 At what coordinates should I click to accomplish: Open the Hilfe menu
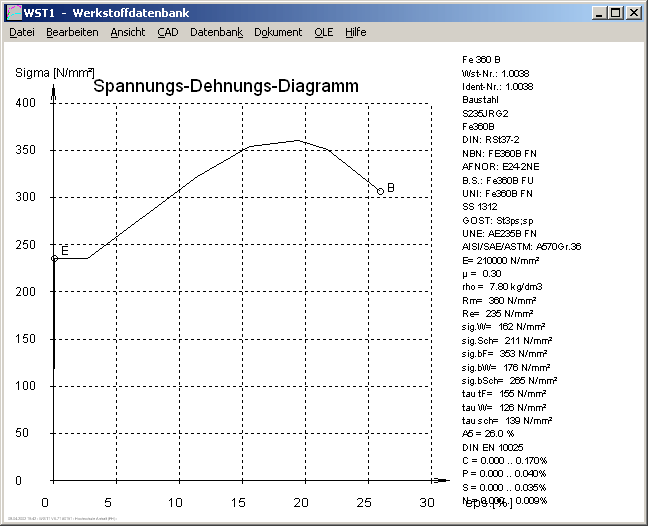tap(355, 32)
